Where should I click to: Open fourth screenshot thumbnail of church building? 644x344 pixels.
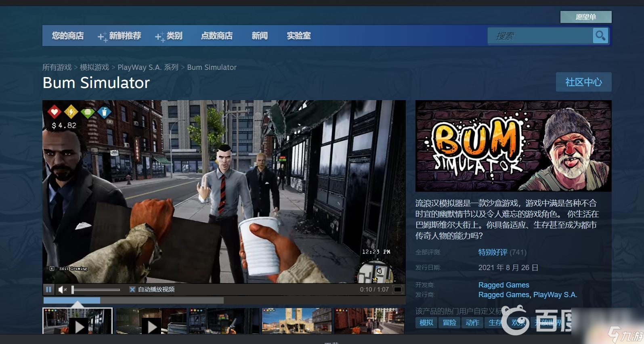click(297, 321)
